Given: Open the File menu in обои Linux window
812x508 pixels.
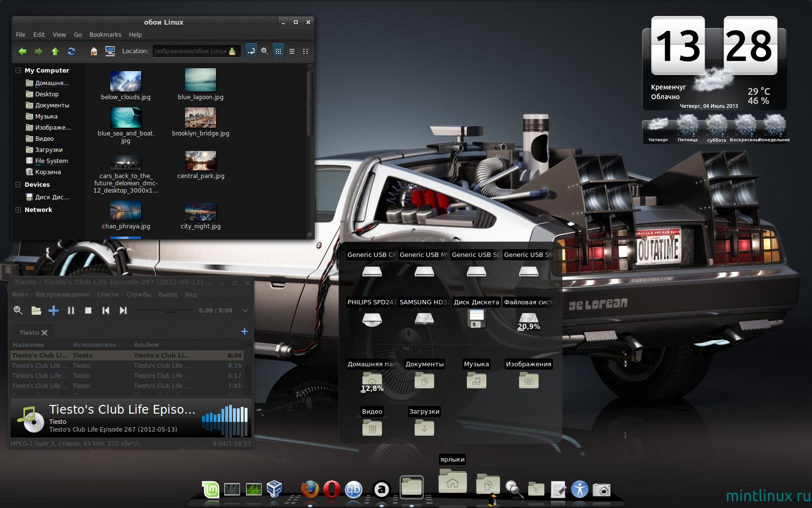Looking at the screenshot, I should tap(21, 35).
